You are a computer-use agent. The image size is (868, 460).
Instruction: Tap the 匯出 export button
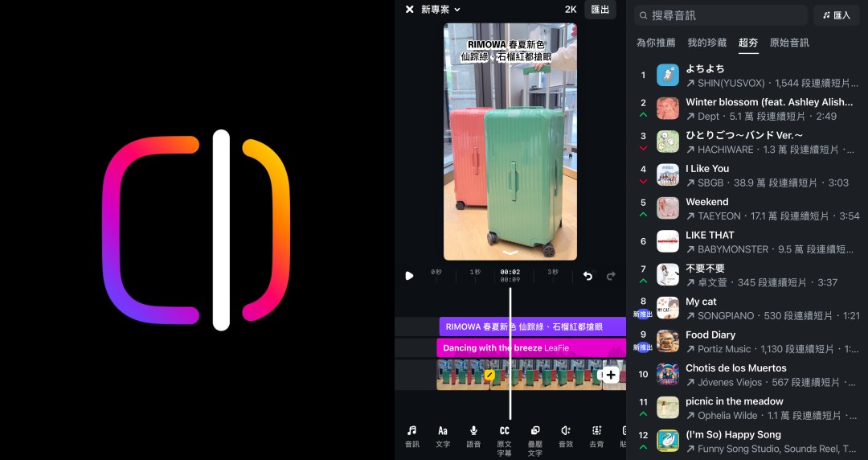click(x=600, y=10)
